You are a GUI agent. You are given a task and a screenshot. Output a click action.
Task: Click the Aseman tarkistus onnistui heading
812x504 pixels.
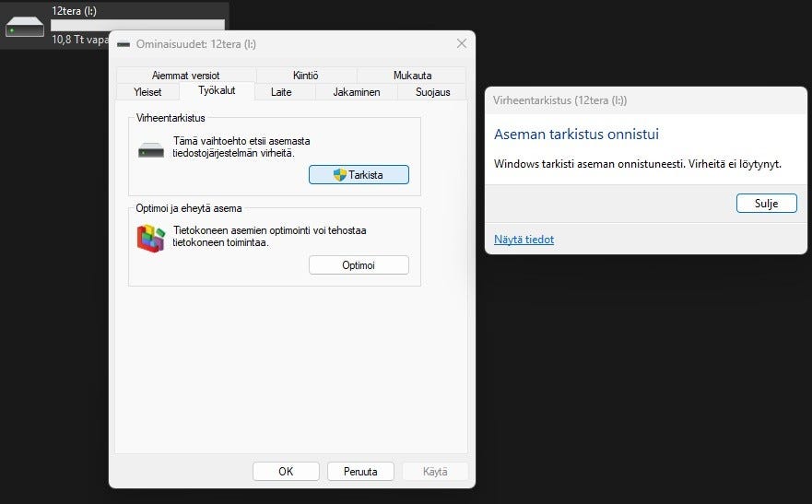576,135
